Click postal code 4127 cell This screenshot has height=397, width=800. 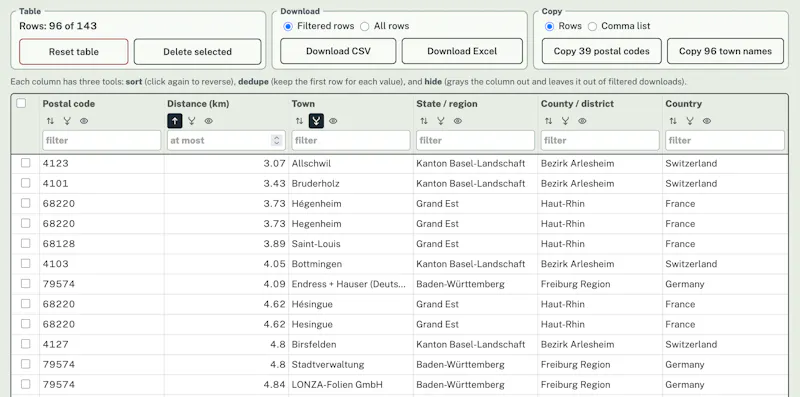pyautogui.click(x=102, y=344)
